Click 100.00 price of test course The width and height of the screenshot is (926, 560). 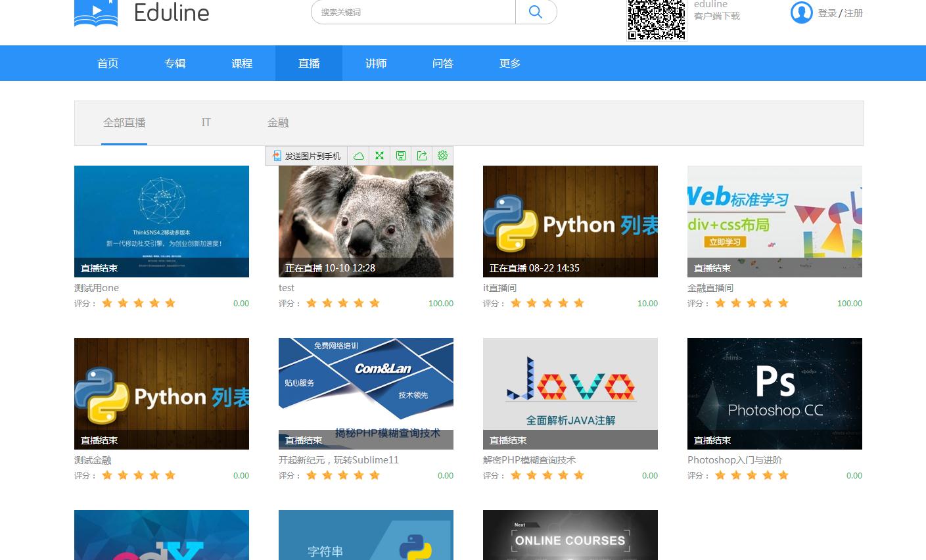pos(441,304)
